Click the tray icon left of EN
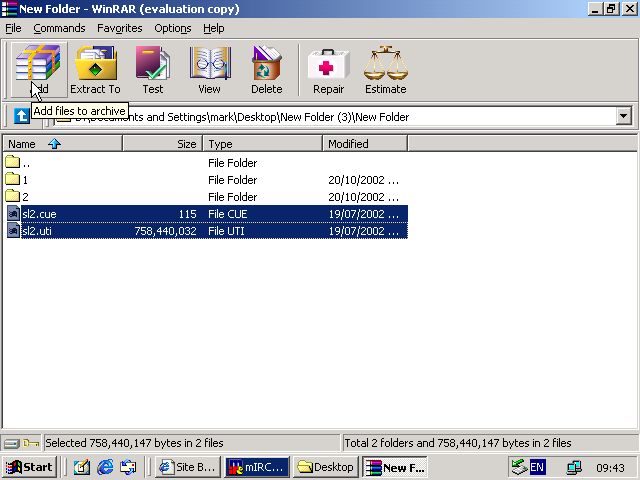Viewport: 640px width, 480px height. [x=520, y=467]
